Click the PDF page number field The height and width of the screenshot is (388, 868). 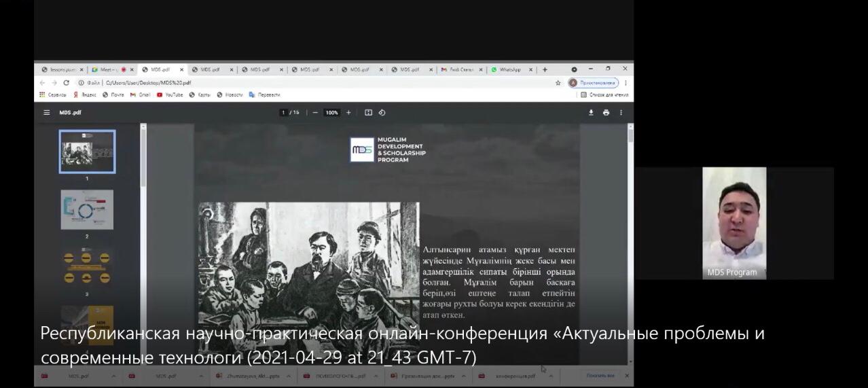coord(283,113)
